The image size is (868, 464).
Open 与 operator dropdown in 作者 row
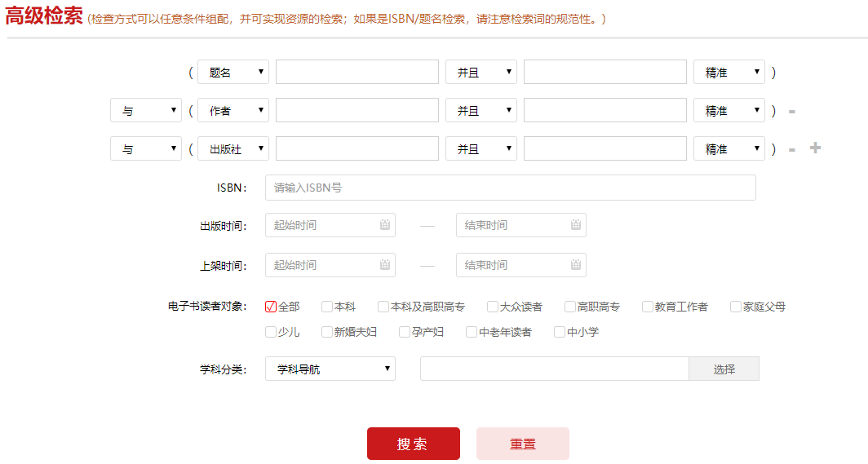pos(145,110)
